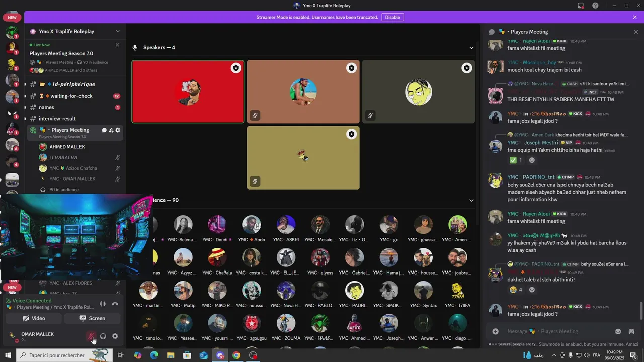The width and height of the screenshot is (644, 362).
Task: Close the Live Now stage notice
Action: [117, 45]
